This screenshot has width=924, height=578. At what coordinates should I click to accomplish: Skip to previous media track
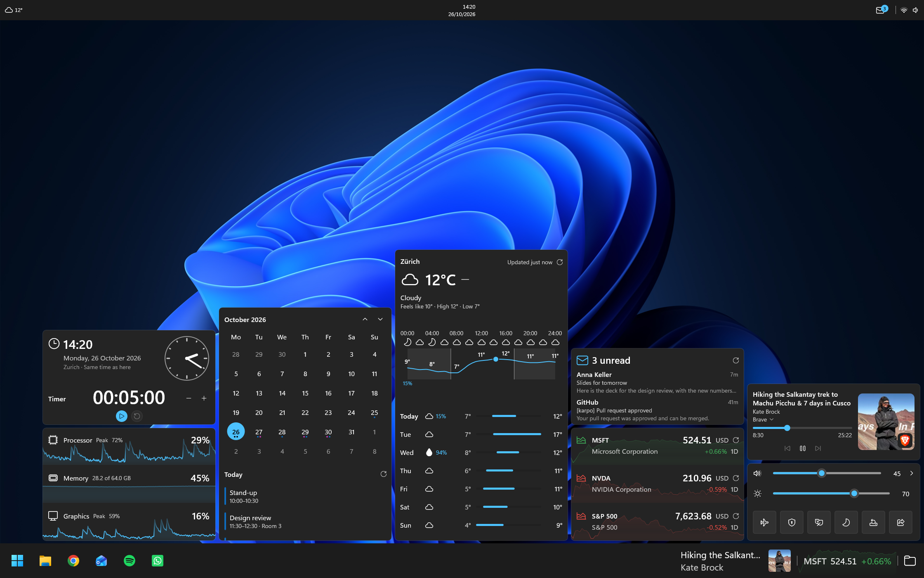click(x=787, y=448)
